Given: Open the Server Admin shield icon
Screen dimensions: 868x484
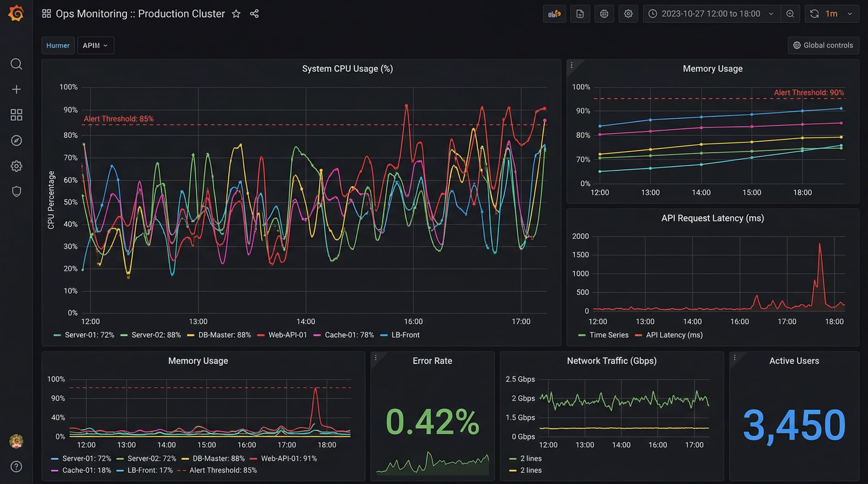Looking at the screenshot, I should pyautogui.click(x=16, y=191).
